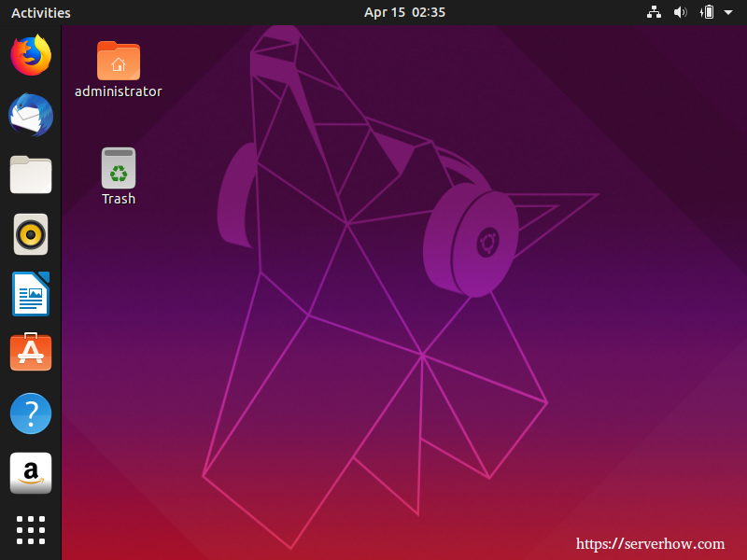The image size is (747, 560).
Task: Click the battery status icon
Action: pyautogui.click(x=707, y=12)
